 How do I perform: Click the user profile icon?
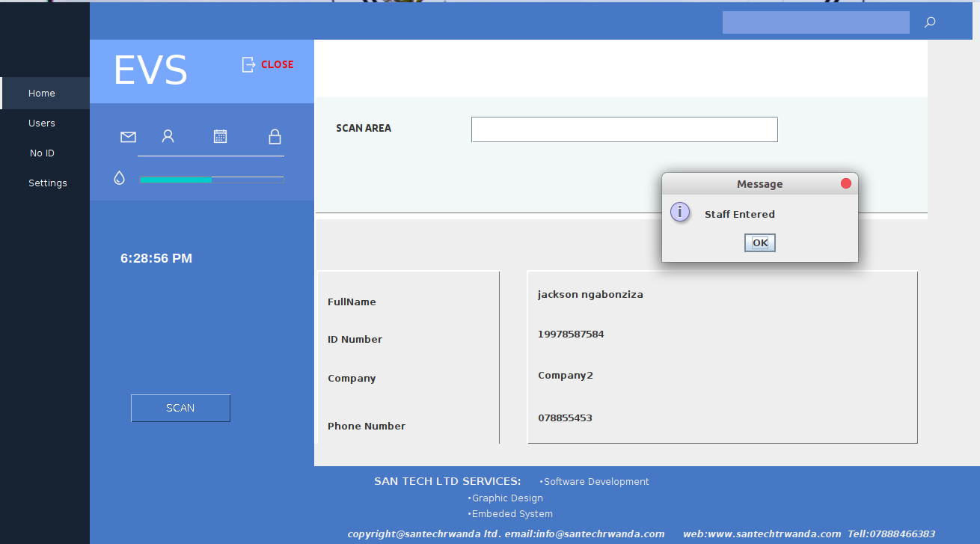168,136
